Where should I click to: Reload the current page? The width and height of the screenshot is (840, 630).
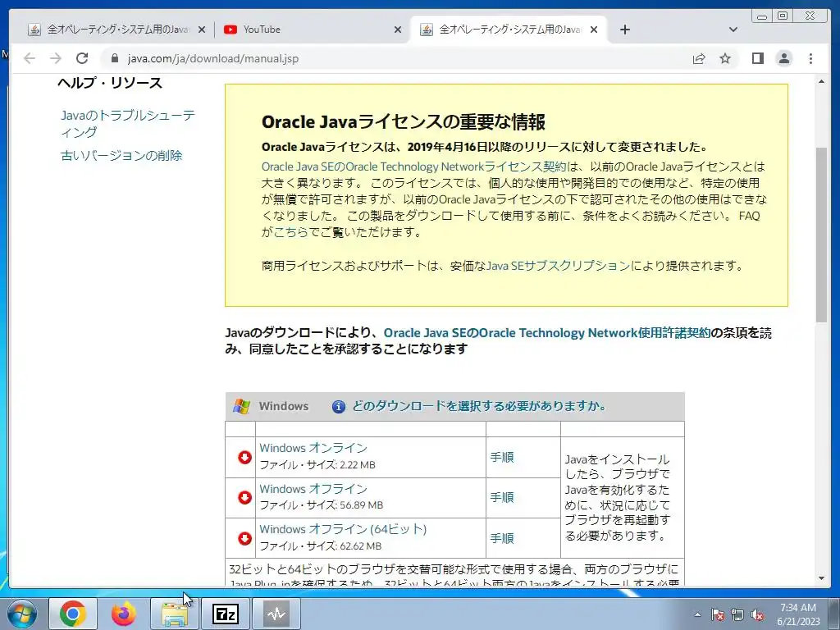pyautogui.click(x=82, y=58)
